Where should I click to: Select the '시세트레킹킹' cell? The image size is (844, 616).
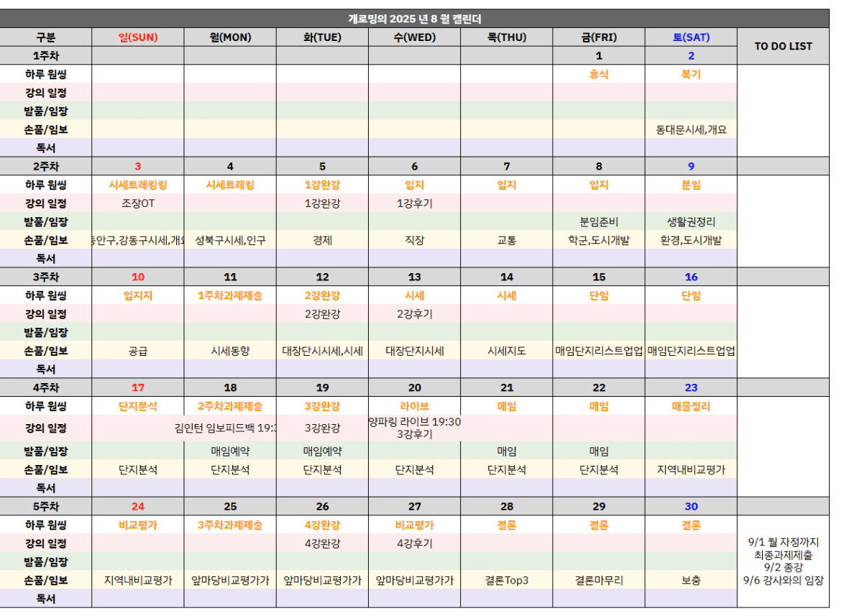tap(138, 185)
